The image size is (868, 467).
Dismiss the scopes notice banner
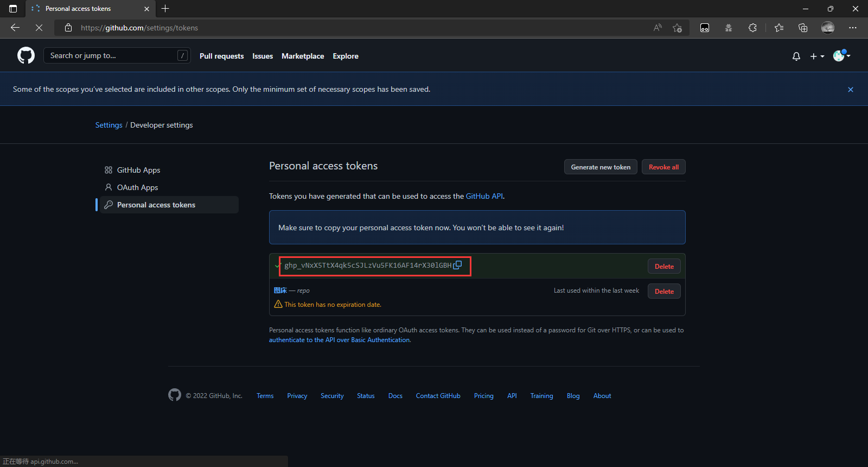click(851, 90)
